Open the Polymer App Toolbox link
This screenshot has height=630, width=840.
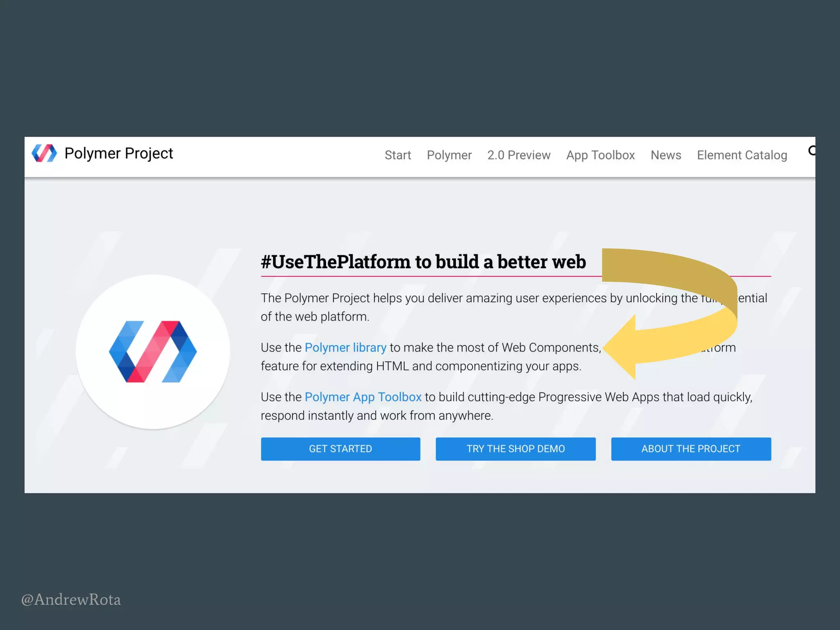click(363, 397)
